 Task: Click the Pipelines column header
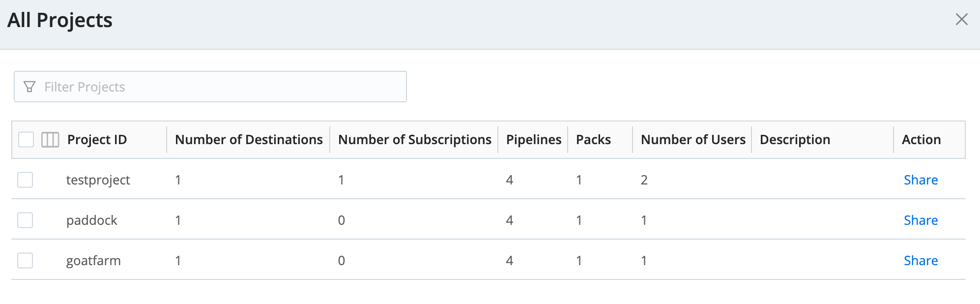coord(533,140)
